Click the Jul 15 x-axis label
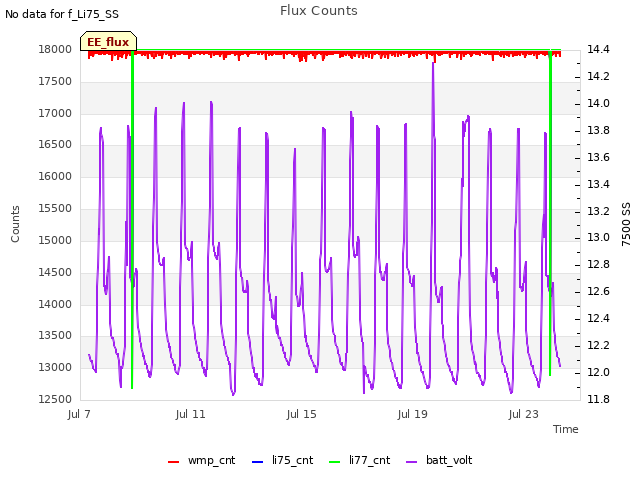The height and width of the screenshot is (480, 640). (301, 414)
